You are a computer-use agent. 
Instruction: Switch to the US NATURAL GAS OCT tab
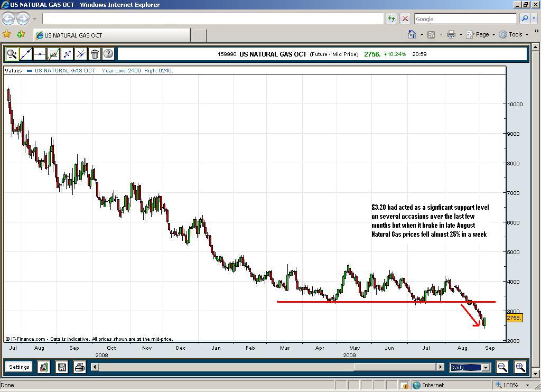(111, 35)
